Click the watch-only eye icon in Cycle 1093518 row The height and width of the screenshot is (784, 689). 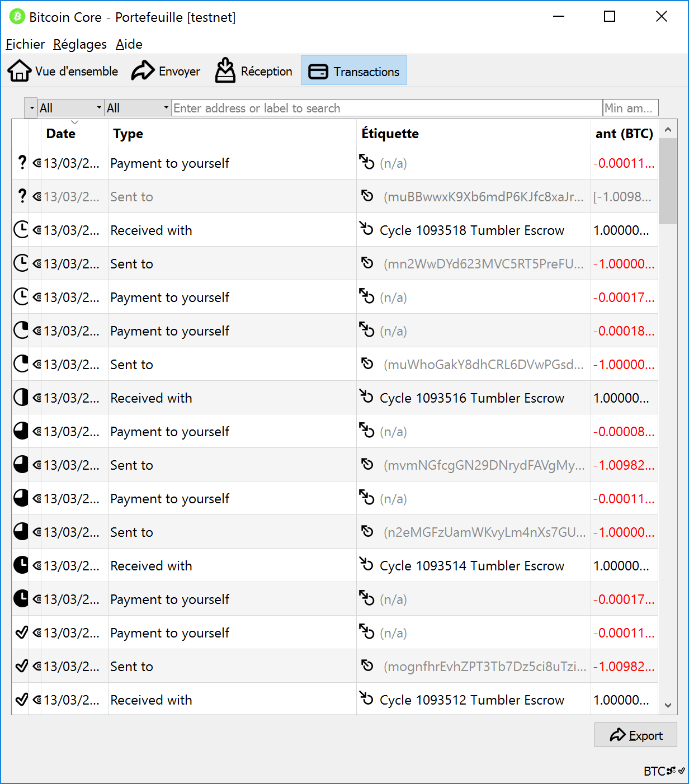[37, 230]
